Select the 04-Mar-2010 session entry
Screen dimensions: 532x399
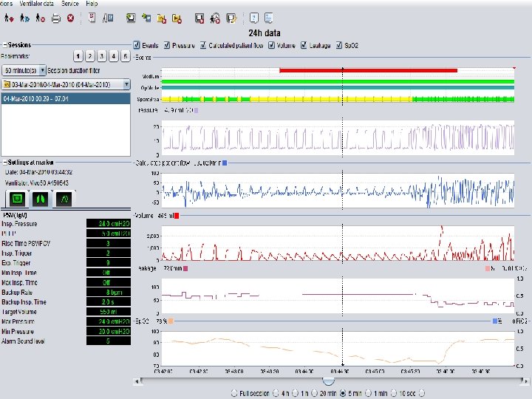point(37,98)
